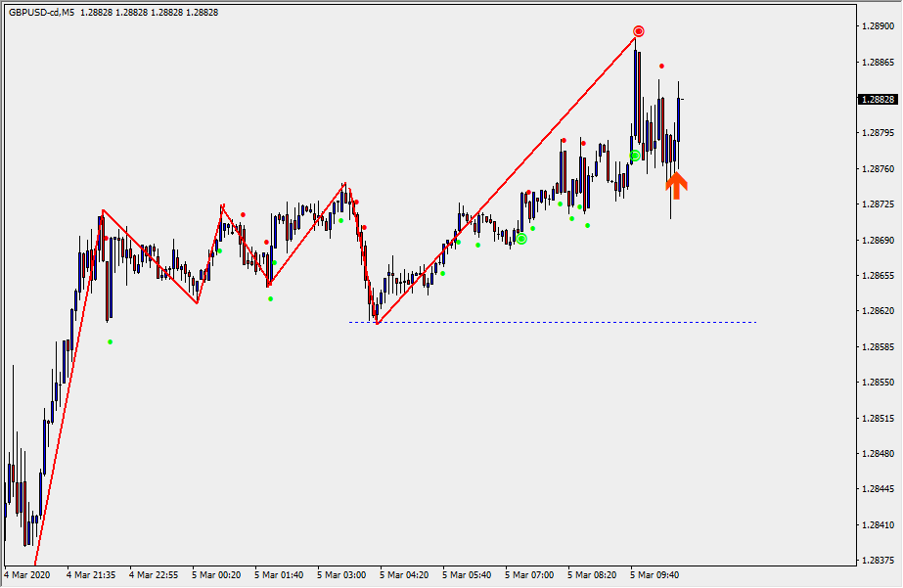Click the 1.28620 price axis label
Screen dimensions: 903x588
pos(878,311)
